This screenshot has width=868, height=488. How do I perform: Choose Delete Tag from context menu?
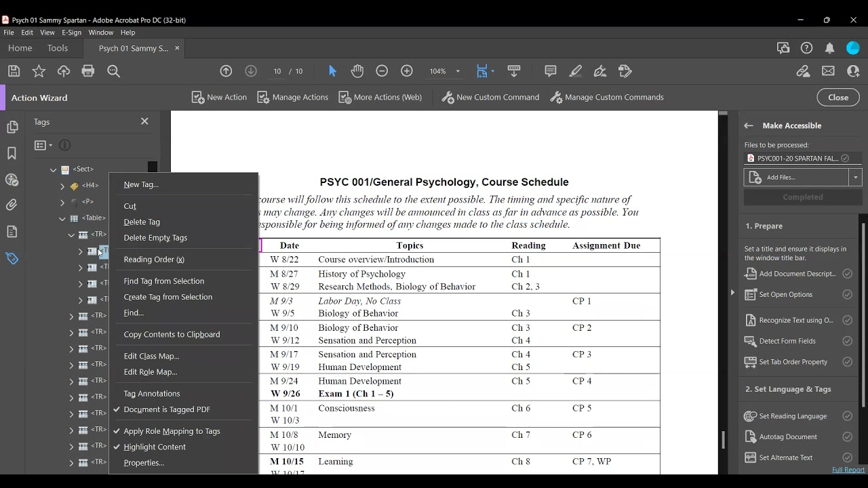142,222
